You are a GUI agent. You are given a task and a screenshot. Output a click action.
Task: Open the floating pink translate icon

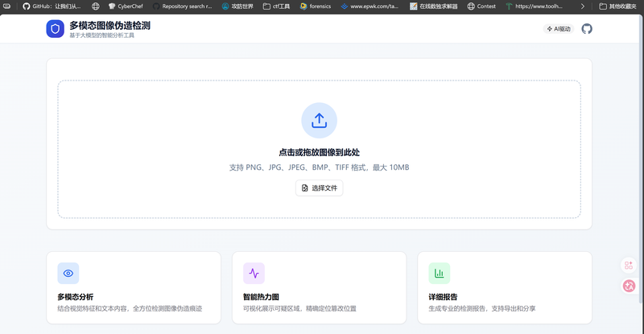(630, 285)
